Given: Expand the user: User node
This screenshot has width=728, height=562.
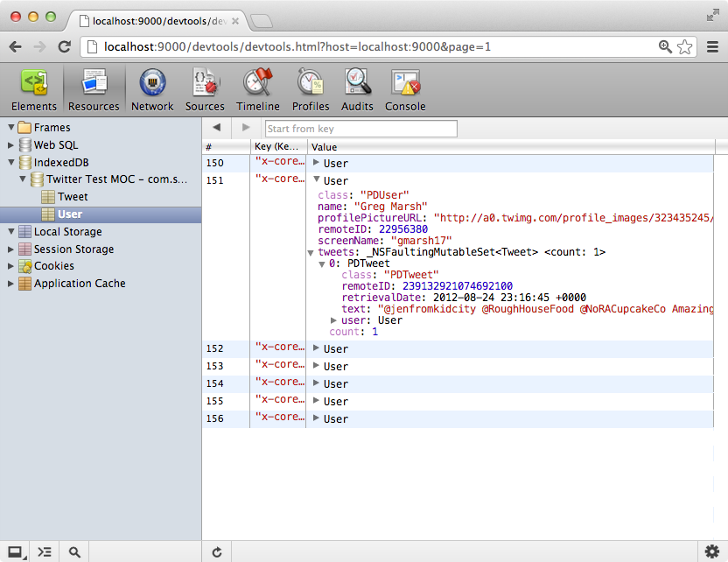Looking at the screenshot, I should point(333,320).
